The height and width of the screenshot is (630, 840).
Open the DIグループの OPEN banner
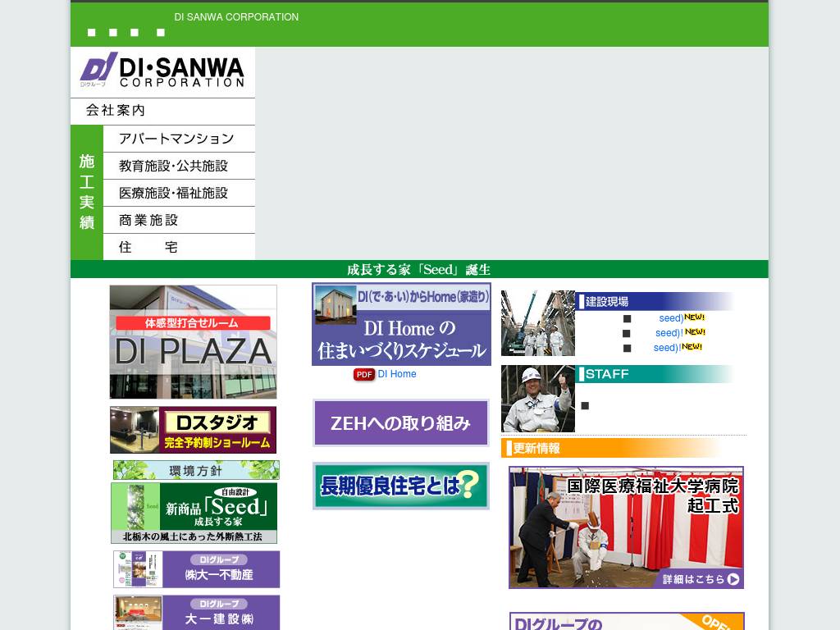click(627, 622)
